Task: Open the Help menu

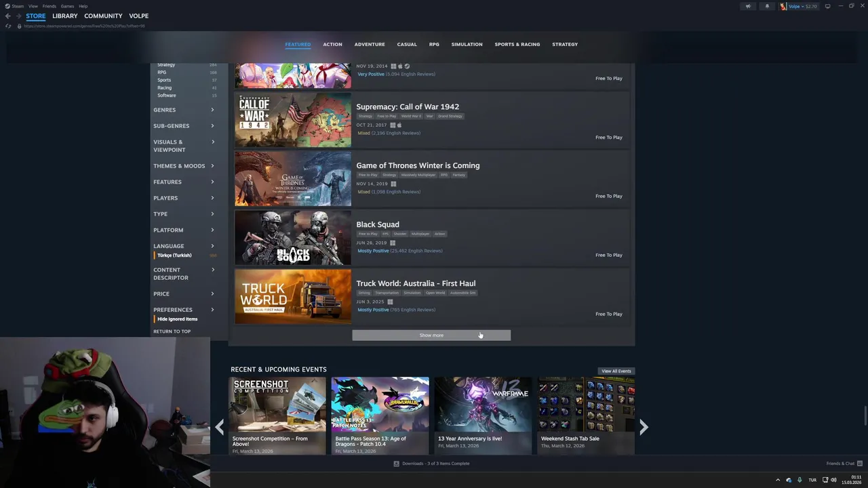Action: (83, 6)
